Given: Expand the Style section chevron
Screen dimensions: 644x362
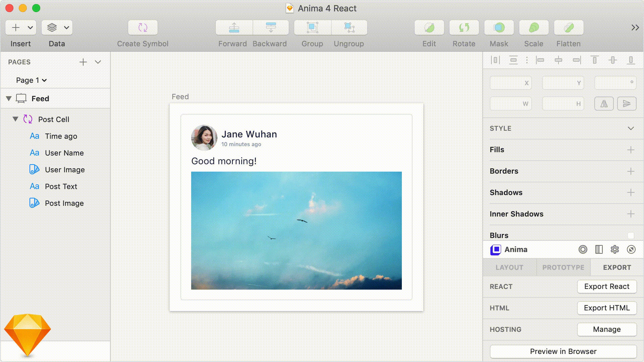Looking at the screenshot, I should pos(631,128).
